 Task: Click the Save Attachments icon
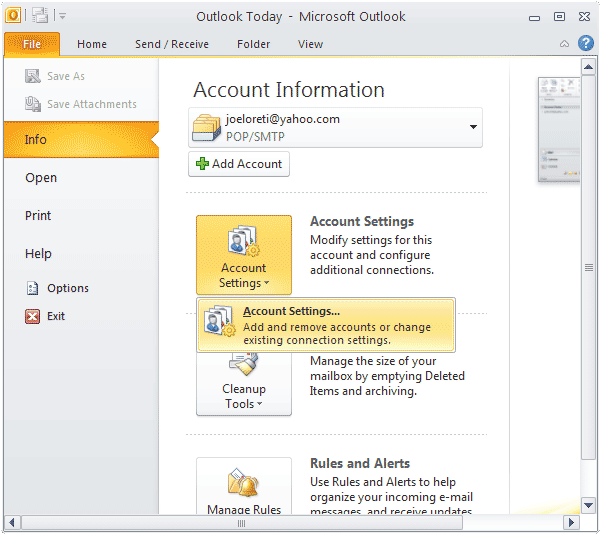click(x=32, y=104)
